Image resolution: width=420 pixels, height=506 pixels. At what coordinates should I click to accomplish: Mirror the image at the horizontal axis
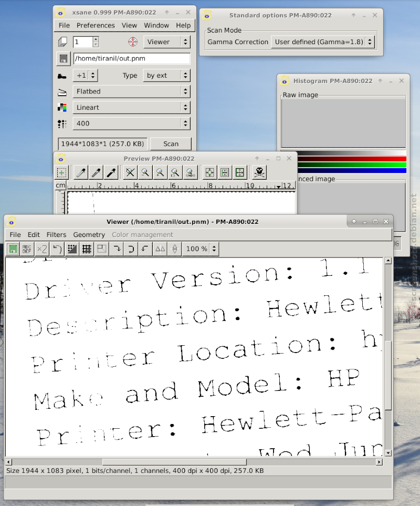tap(175, 249)
